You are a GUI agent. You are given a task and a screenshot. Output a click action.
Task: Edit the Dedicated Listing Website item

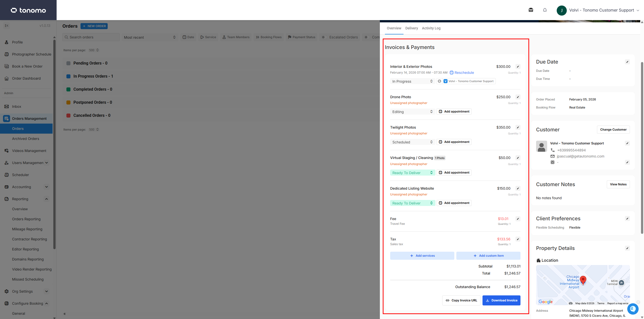click(x=518, y=188)
